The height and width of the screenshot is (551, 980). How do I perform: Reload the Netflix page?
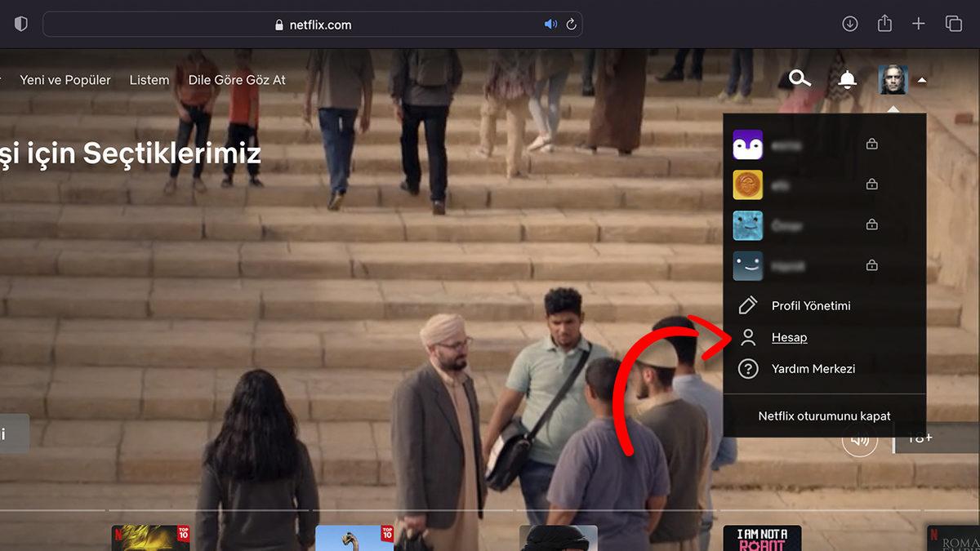[570, 24]
